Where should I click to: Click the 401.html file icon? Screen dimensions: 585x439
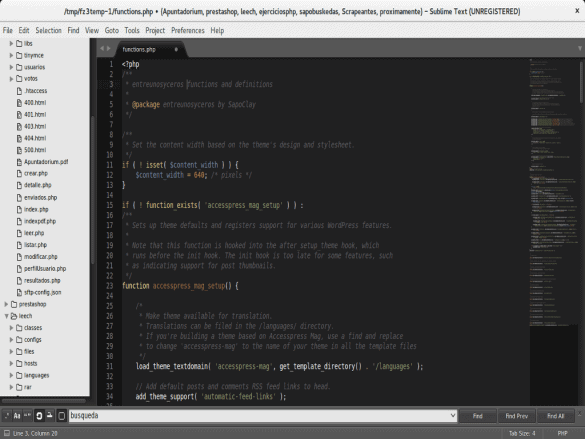[19, 115]
